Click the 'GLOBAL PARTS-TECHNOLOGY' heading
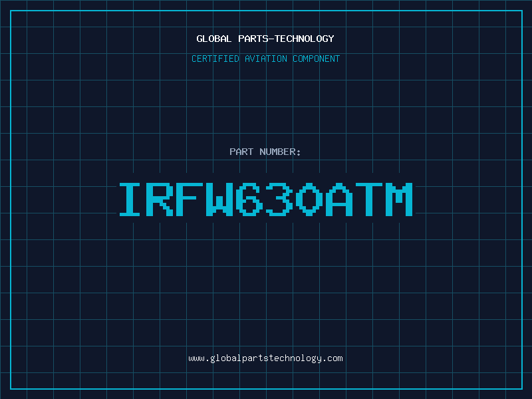 [265, 39]
